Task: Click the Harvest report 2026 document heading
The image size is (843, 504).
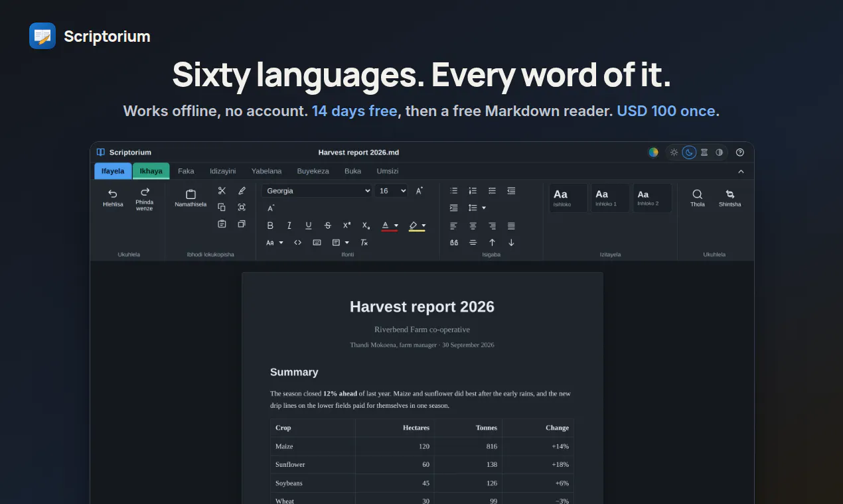Action: pyautogui.click(x=422, y=307)
